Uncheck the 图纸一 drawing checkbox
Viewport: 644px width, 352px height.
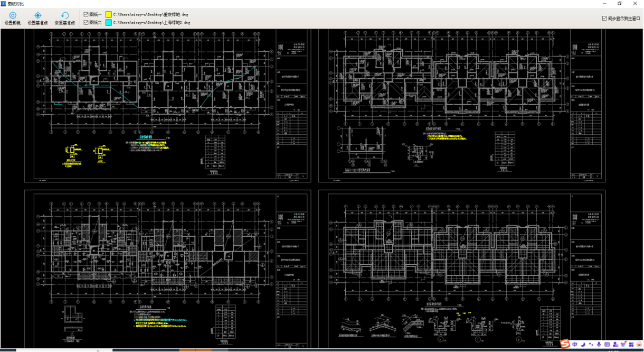point(86,14)
